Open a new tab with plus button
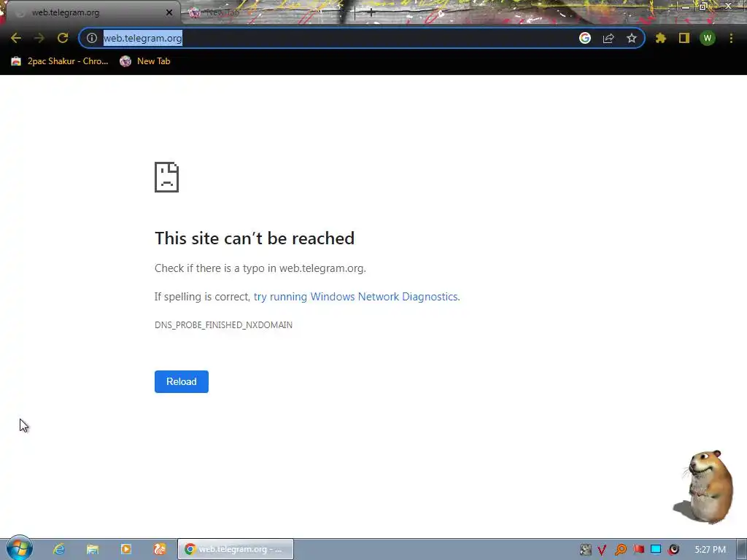The image size is (747, 560). point(371,13)
